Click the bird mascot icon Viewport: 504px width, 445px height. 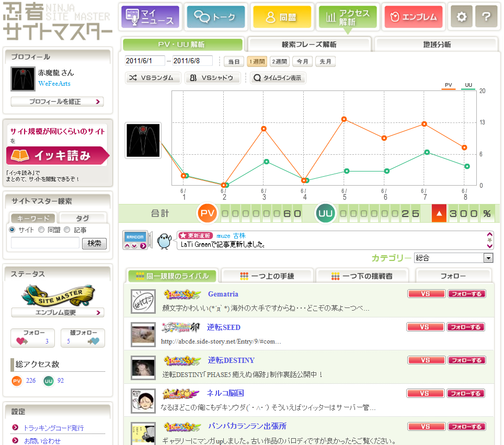(164, 241)
